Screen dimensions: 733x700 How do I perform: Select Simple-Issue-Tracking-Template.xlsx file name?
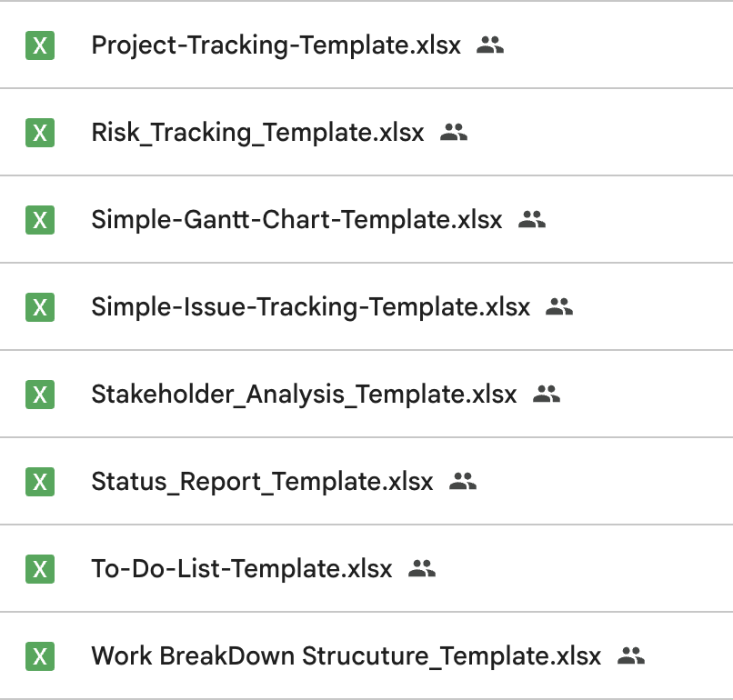(x=310, y=307)
